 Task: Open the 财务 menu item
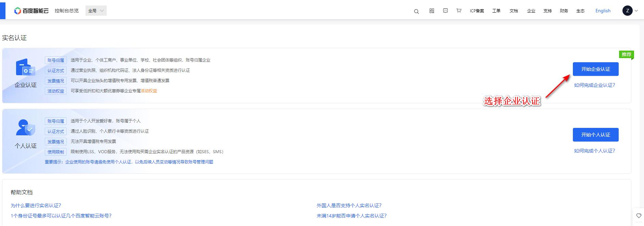(x=564, y=11)
